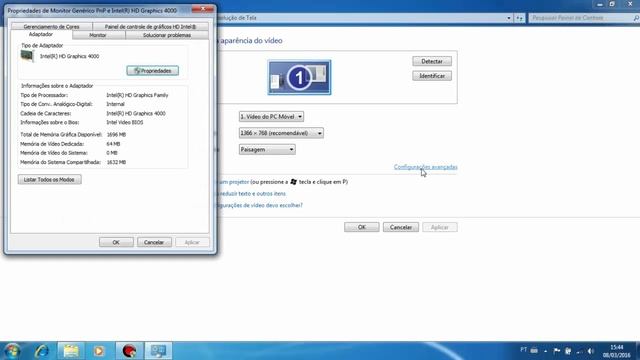Image resolution: width=640 pixels, height=360 pixels.
Task: Select the 'Intel Video BIOS' value
Action: (124, 122)
